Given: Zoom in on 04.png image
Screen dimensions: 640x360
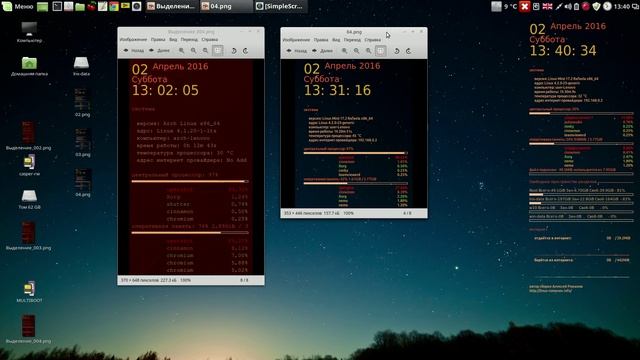Looking at the screenshot, I should point(344,51).
